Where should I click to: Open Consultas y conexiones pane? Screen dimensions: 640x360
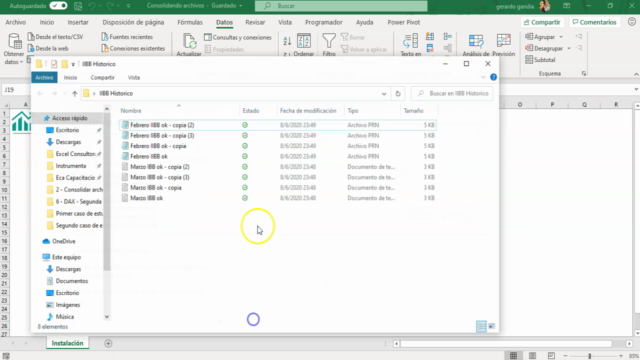238,37
